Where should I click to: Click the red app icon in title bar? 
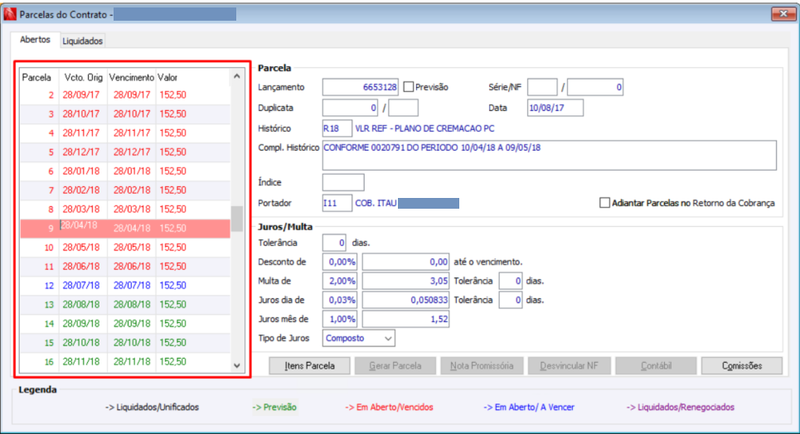[x=9, y=14]
